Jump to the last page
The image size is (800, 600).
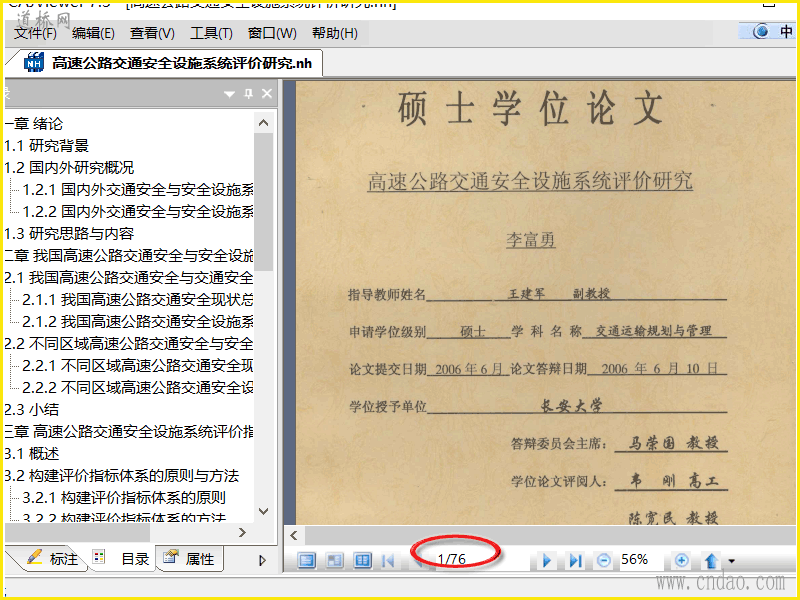click(x=576, y=561)
